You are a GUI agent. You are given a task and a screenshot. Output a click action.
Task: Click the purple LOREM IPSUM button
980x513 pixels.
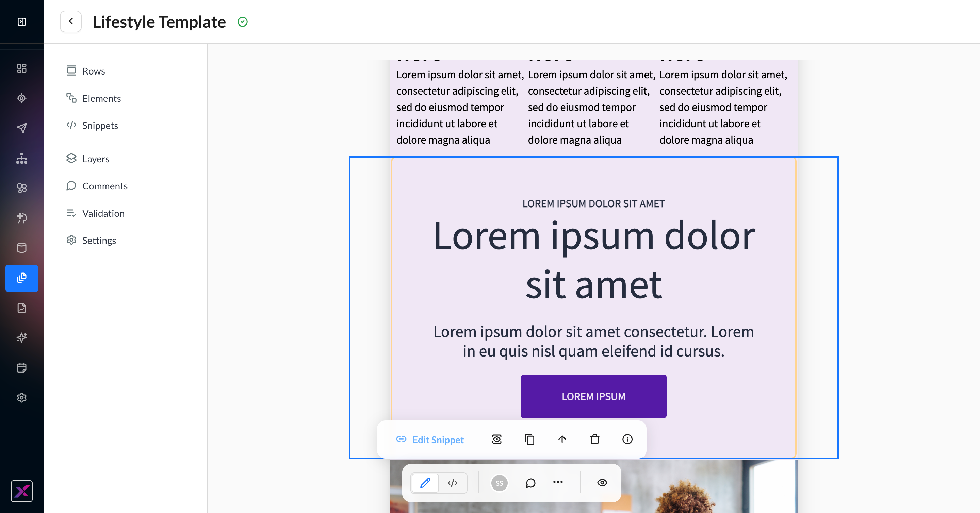[593, 396]
